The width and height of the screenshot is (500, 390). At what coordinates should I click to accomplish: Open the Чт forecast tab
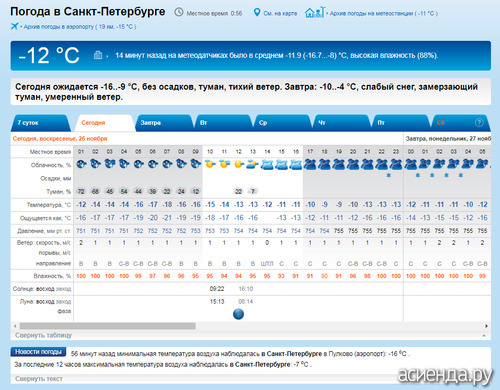point(342,123)
